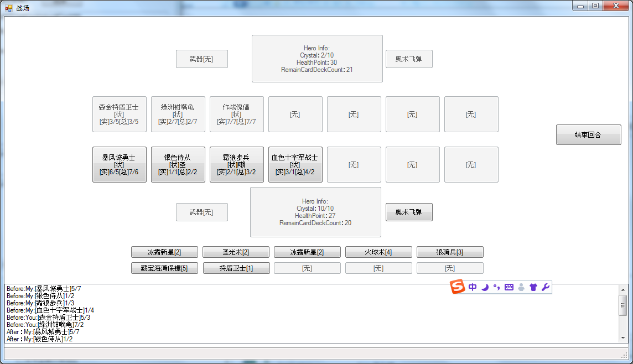This screenshot has height=364, width=633.
Task: Play the 火球术[4] card
Action: pyautogui.click(x=378, y=252)
